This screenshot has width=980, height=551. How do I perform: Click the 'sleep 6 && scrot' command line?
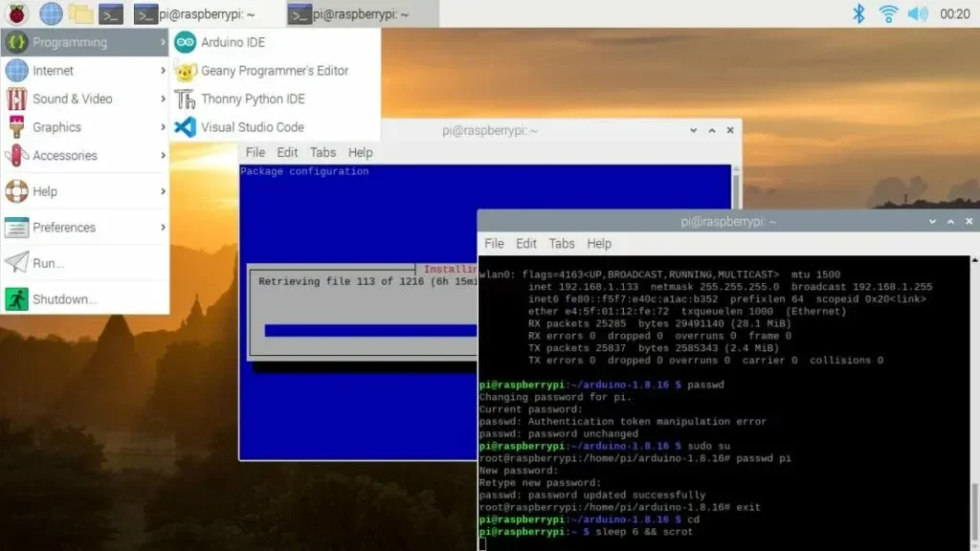click(x=644, y=532)
